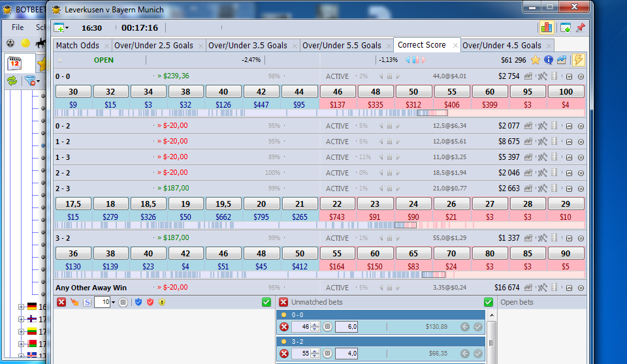Click the yellow star favourite icon

pyautogui.click(x=536, y=60)
